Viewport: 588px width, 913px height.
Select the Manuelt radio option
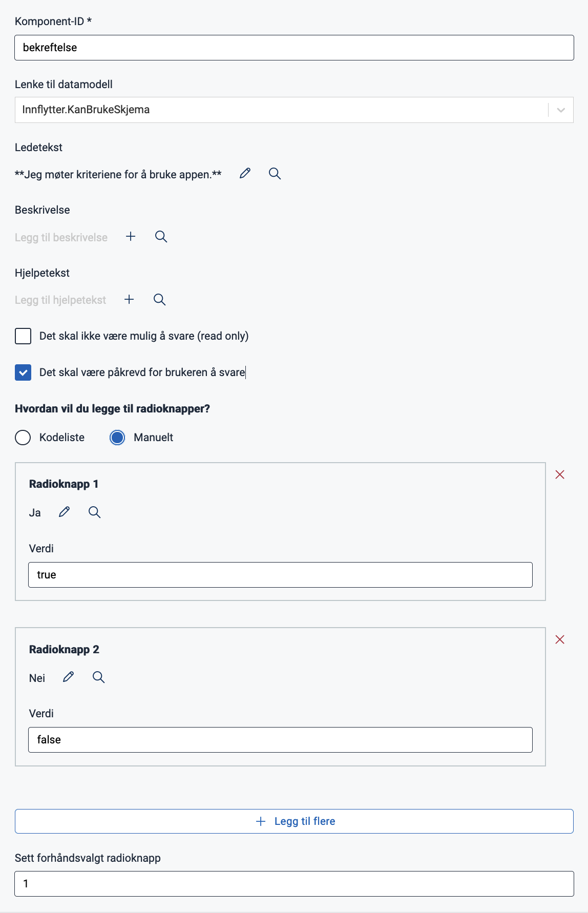click(x=117, y=438)
